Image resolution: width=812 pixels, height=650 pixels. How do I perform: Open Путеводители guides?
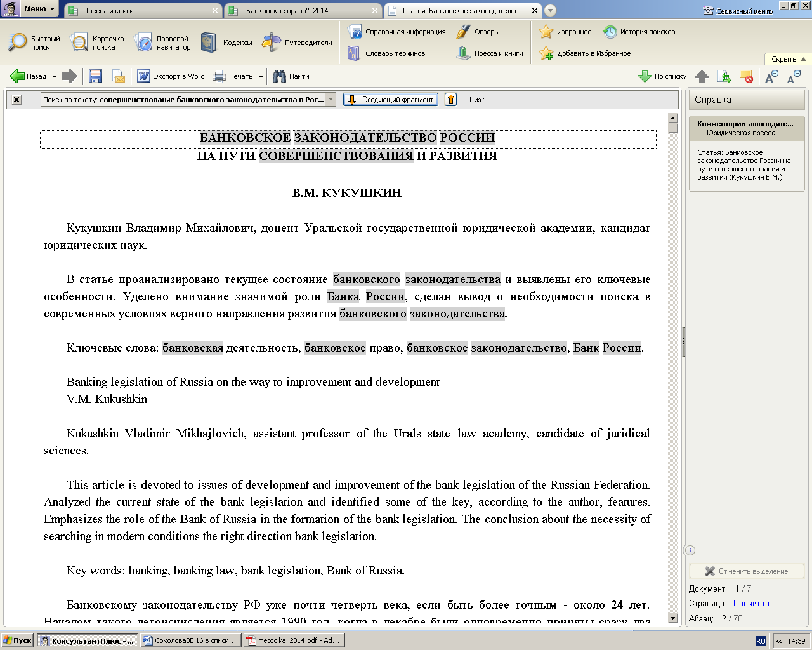pos(298,43)
